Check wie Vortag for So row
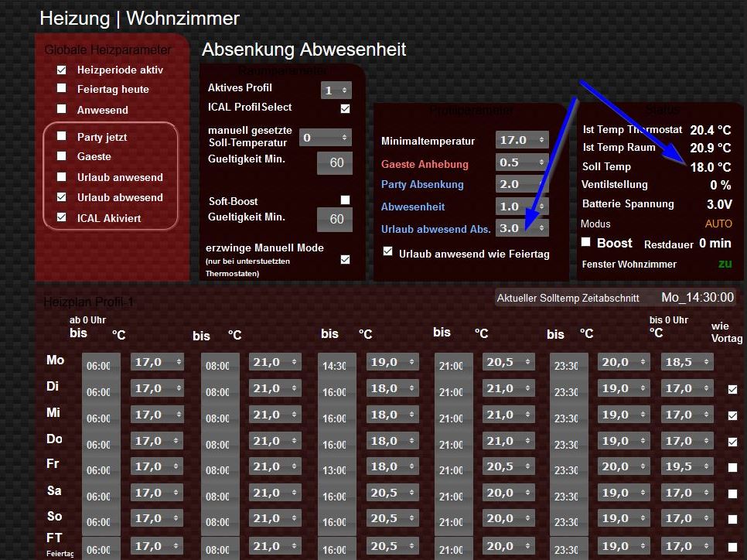This screenshot has width=747, height=560. (x=733, y=520)
